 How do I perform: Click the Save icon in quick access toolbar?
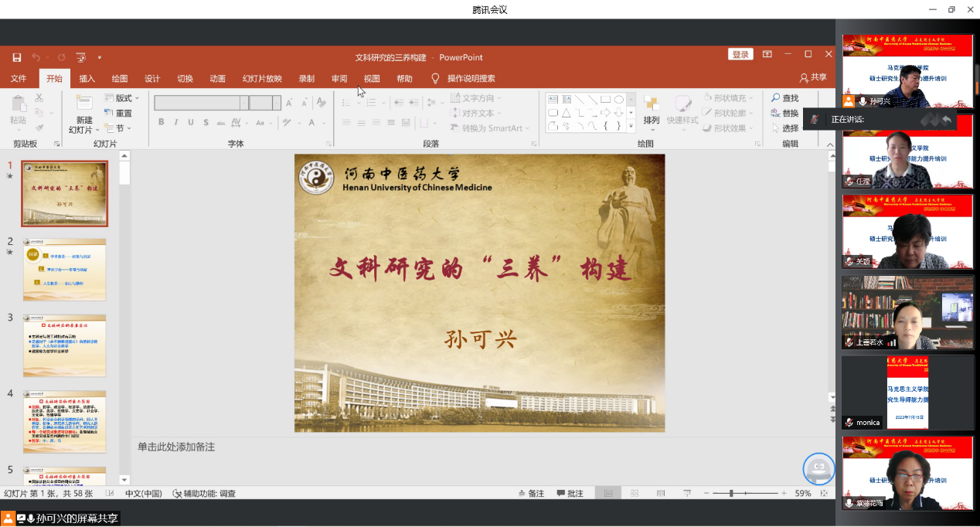pos(16,57)
